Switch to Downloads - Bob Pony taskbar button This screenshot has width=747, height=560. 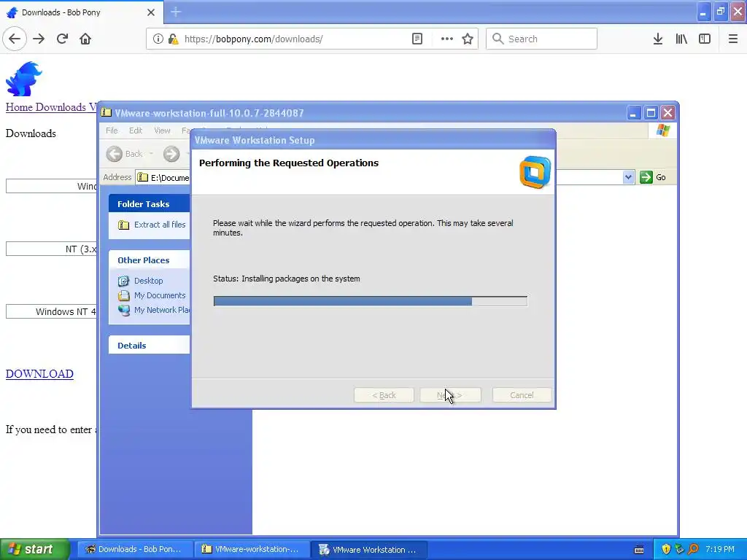pyautogui.click(x=135, y=549)
